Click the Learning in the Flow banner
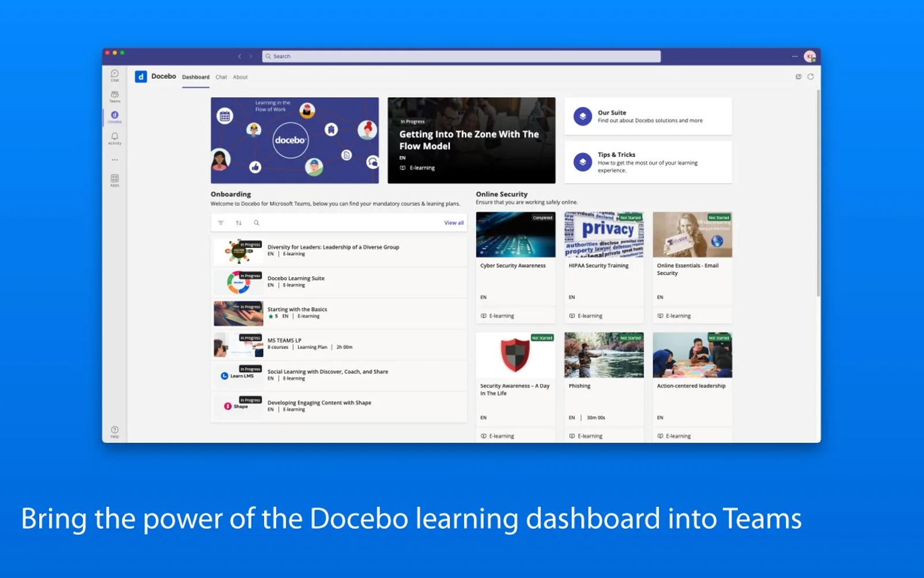 (x=295, y=140)
